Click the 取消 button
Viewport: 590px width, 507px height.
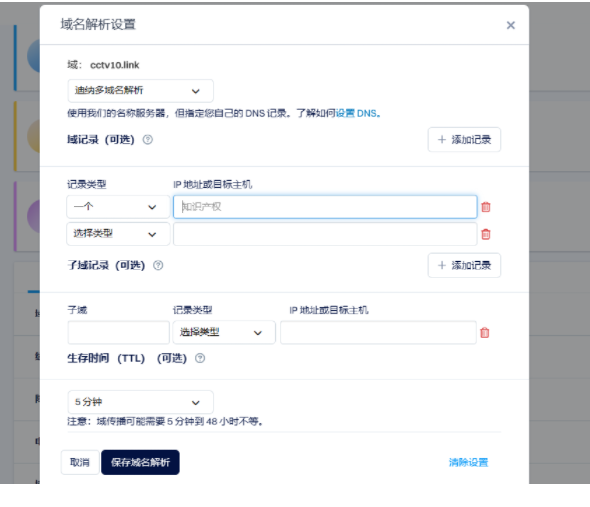tap(80, 462)
